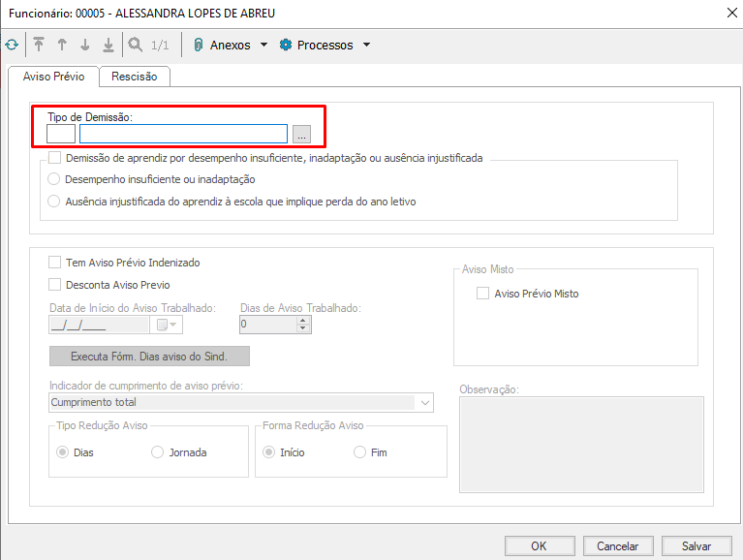Viewport: 743px width, 560px height.
Task: Click the Processos gear icon
Action: pyautogui.click(x=286, y=45)
